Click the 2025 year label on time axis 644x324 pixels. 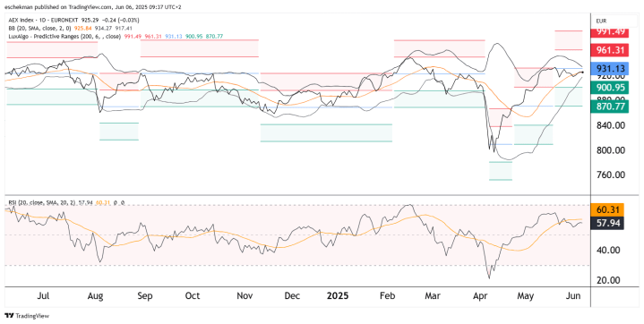[x=337, y=295]
